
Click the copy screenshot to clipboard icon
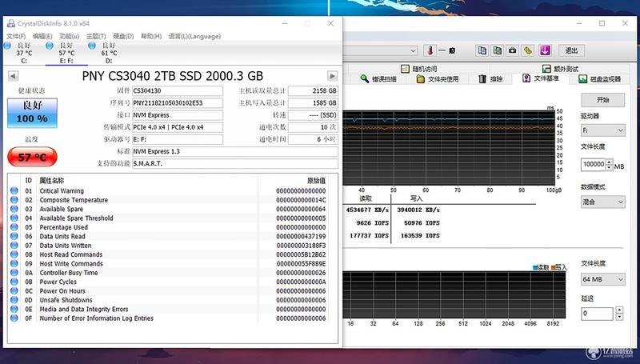click(x=497, y=50)
